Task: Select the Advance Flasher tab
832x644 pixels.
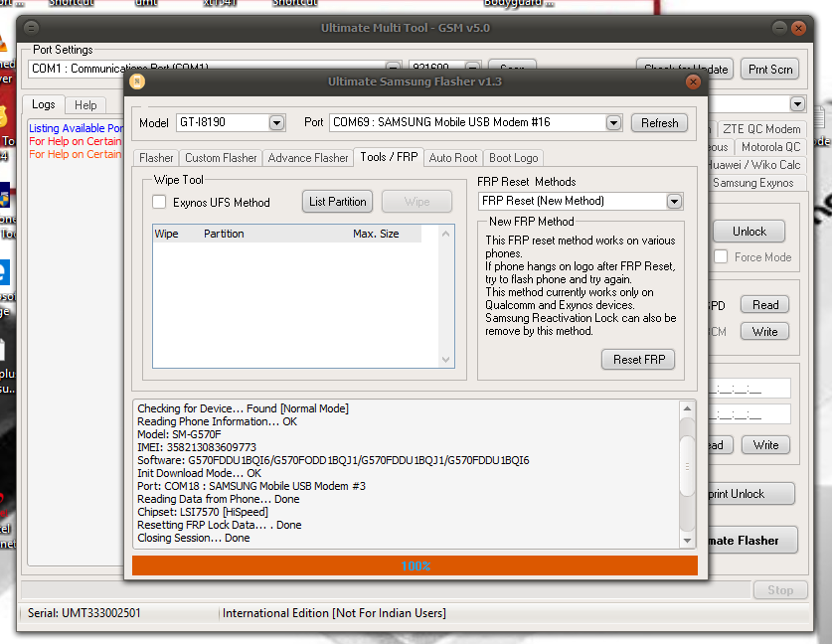Action: pyautogui.click(x=308, y=158)
